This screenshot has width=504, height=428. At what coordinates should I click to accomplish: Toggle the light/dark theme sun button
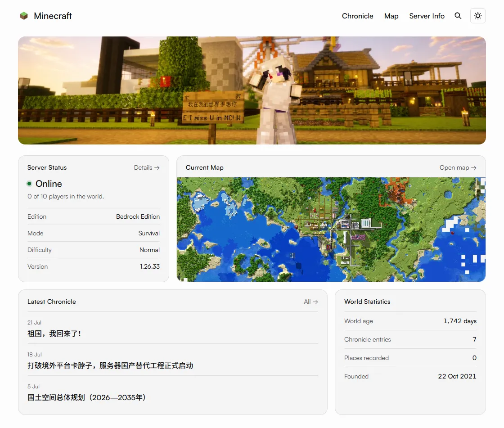coord(477,16)
